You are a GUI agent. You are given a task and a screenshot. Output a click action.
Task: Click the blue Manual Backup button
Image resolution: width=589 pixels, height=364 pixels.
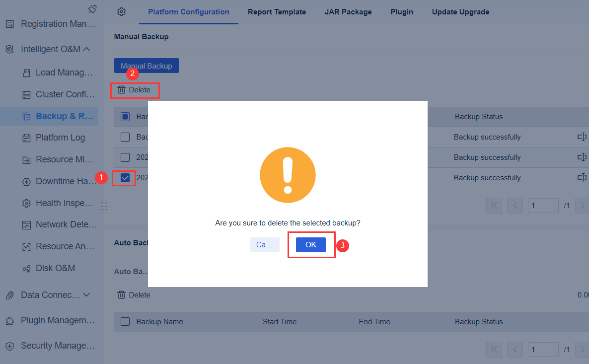(x=147, y=66)
